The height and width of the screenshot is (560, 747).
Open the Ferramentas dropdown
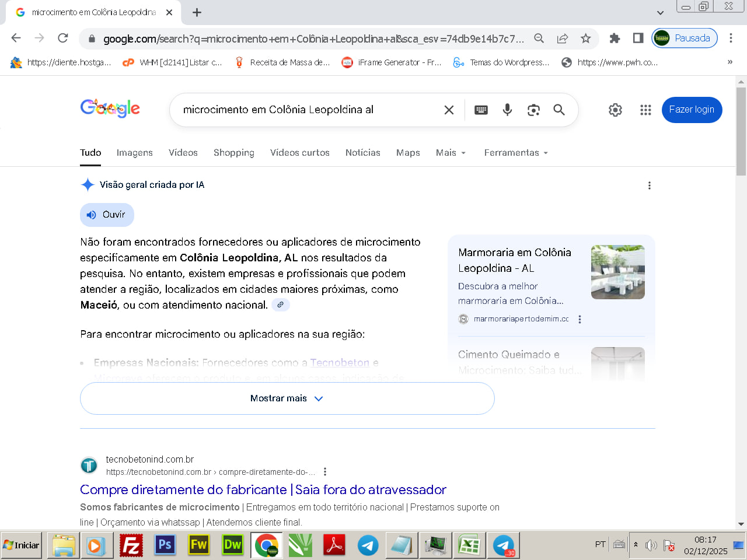coord(516,153)
